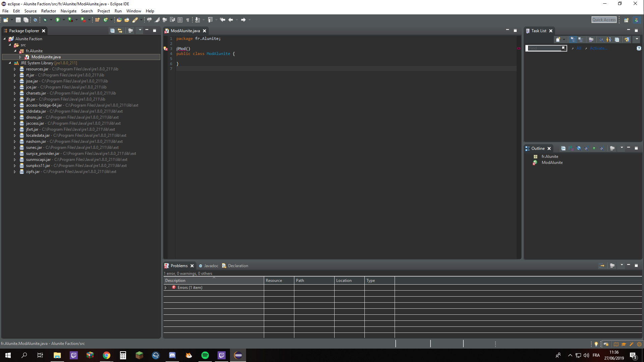The image size is (644, 362).
Task: Open the Refactor menu
Action: pyautogui.click(x=48, y=11)
